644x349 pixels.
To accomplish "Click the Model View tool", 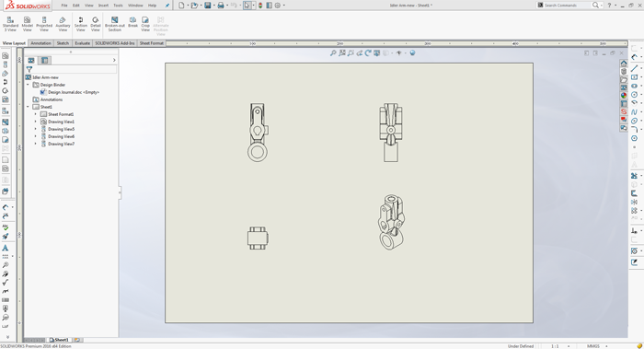I will pos(27,24).
